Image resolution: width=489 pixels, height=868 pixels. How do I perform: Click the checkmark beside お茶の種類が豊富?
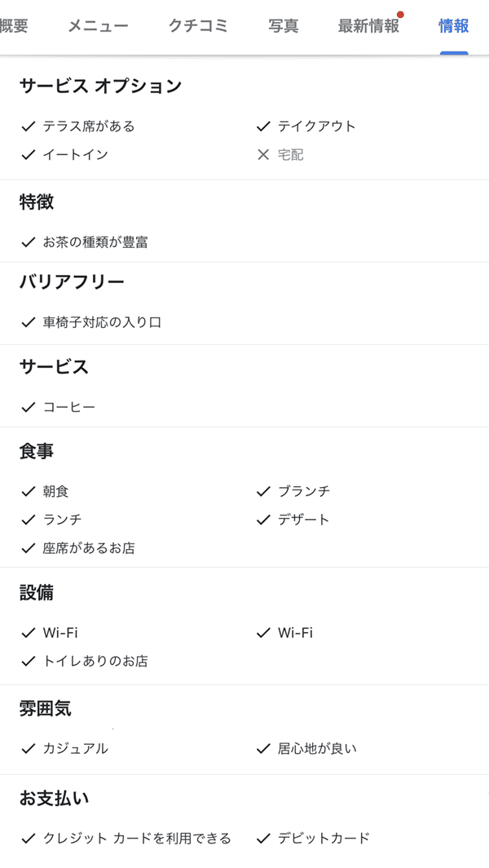29,242
